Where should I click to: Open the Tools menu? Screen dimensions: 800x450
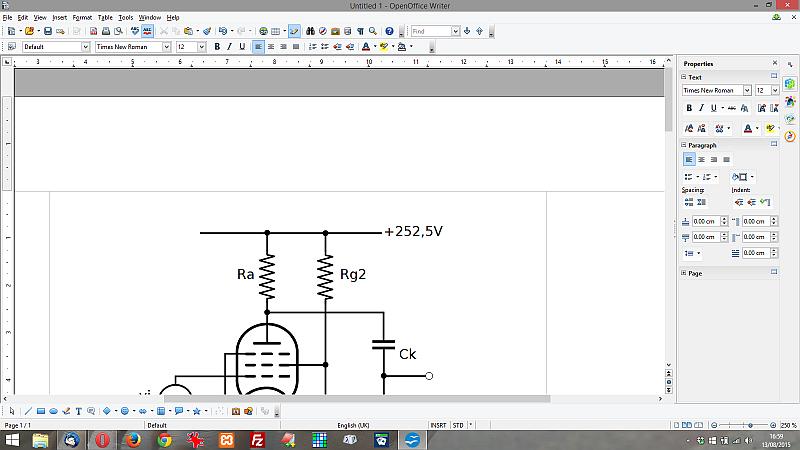[x=125, y=17]
